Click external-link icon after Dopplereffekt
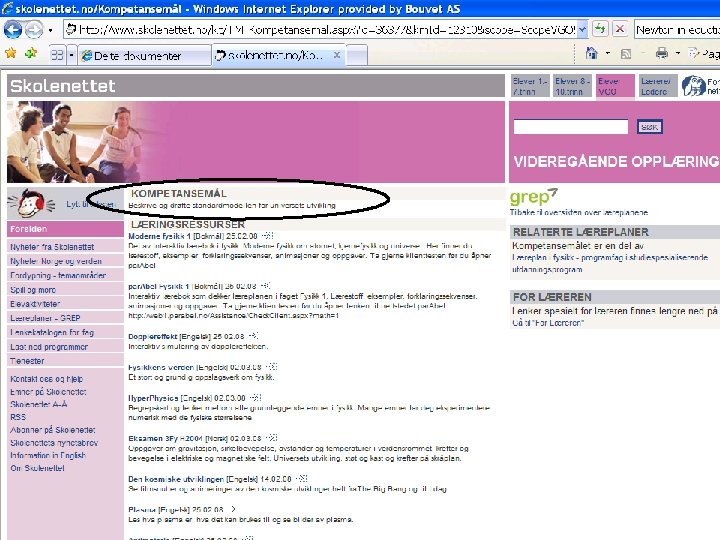The height and width of the screenshot is (540, 720). (253, 336)
